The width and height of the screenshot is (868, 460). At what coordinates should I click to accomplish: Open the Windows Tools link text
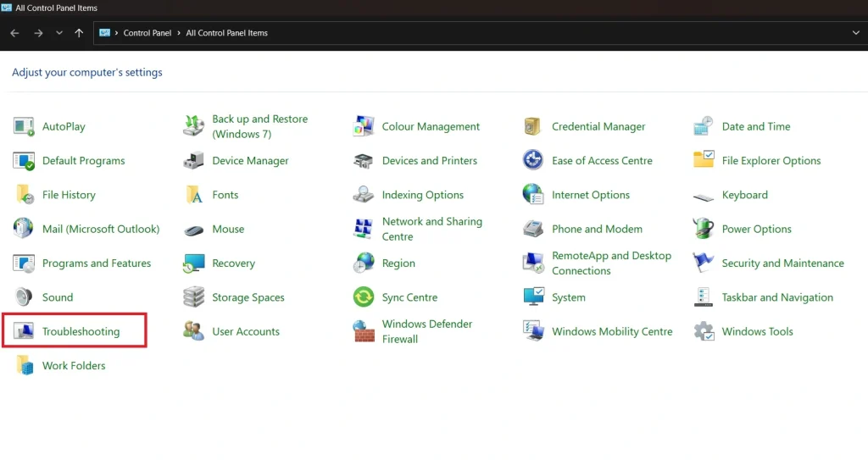(x=757, y=331)
